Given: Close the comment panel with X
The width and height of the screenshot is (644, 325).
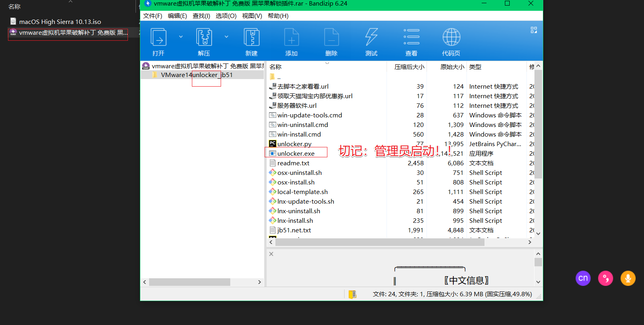Looking at the screenshot, I should (271, 254).
